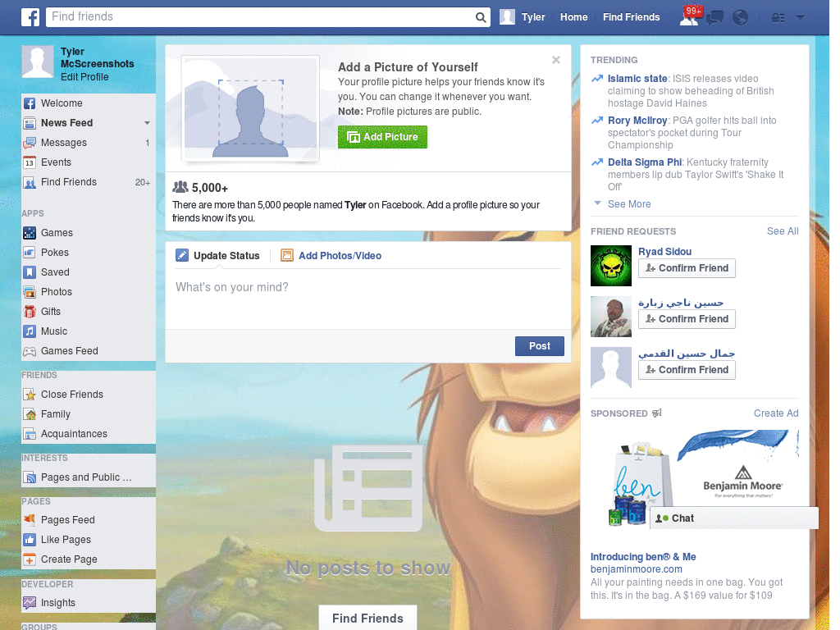Expand the account menu arrow in top bar
Viewport: 840px width, 630px height.
(801, 18)
